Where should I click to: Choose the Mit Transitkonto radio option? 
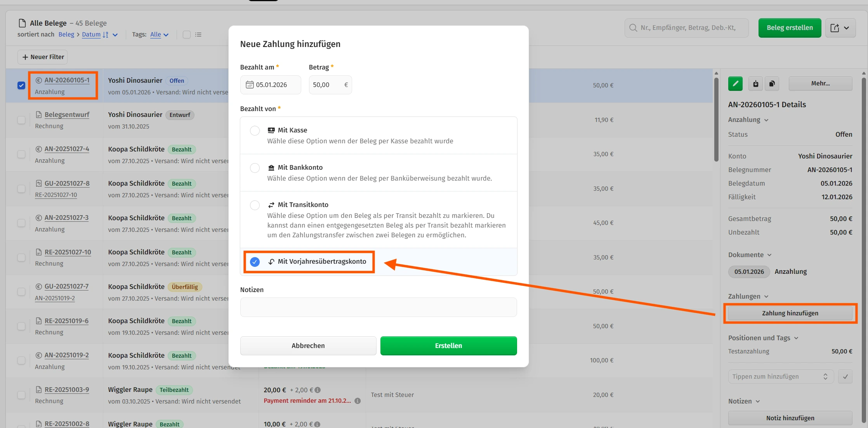pyautogui.click(x=255, y=205)
